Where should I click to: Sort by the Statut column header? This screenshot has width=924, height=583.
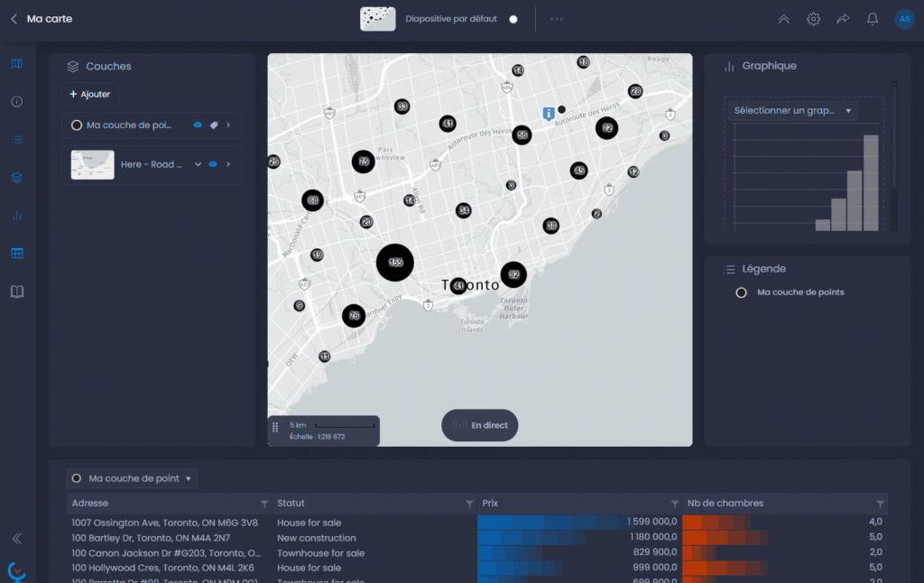point(291,504)
